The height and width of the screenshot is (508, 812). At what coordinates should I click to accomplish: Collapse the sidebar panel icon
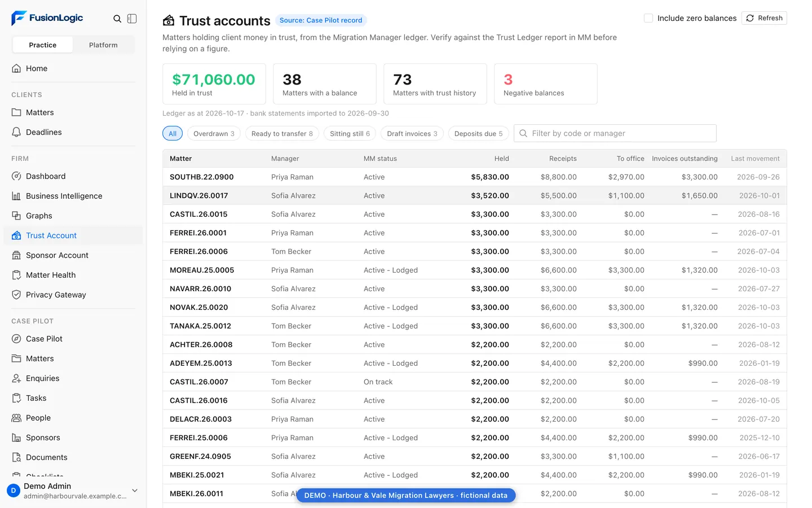(x=132, y=19)
